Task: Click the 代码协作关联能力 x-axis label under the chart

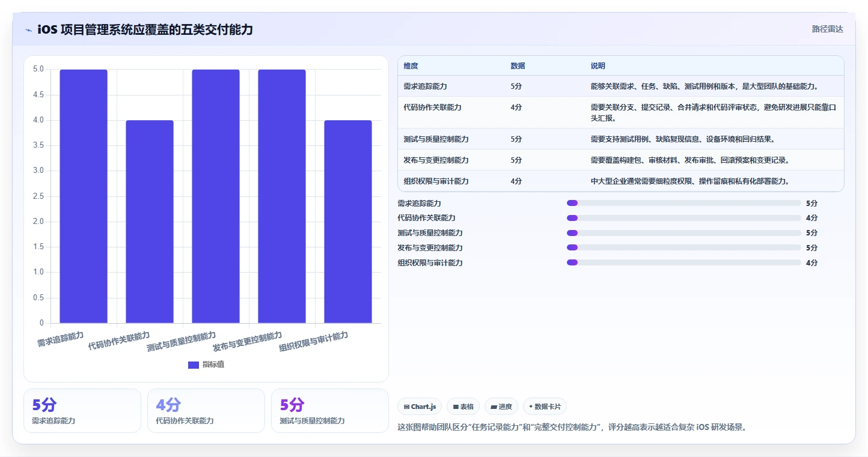Action: [119, 340]
